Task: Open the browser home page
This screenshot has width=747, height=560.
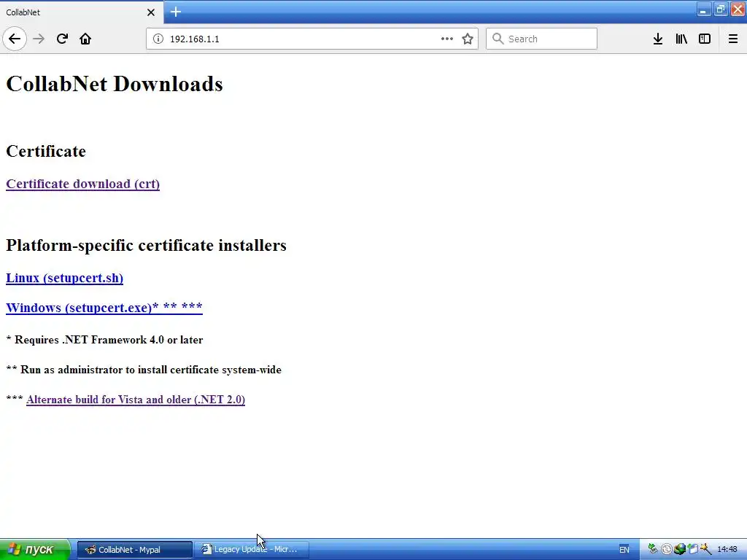Action: tap(85, 39)
